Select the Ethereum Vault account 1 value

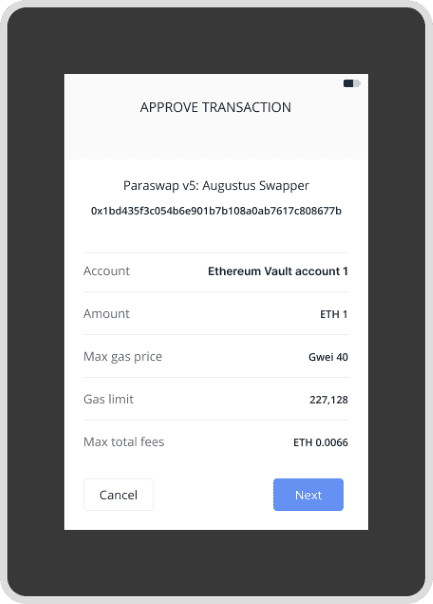tap(278, 271)
